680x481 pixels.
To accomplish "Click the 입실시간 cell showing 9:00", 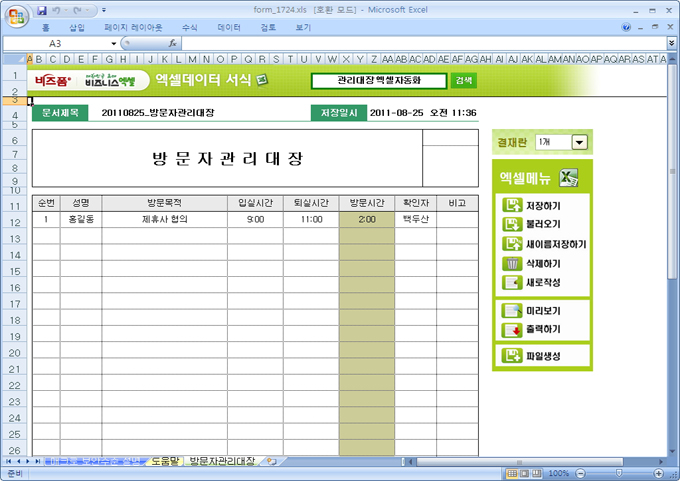I will pos(255,219).
